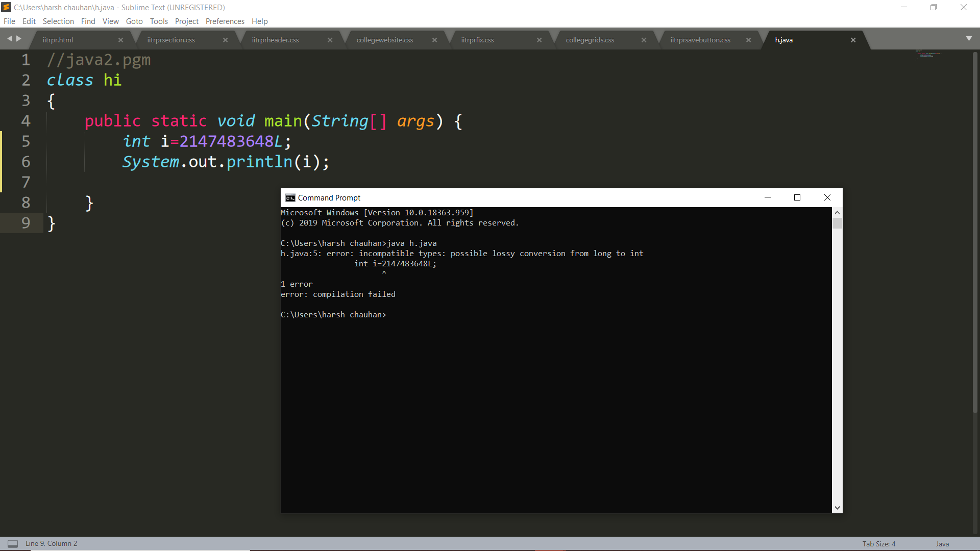Click the Command Prompt title bar icon
The width and height of the screenshot is (980, 551).
[x=290, y=198]
